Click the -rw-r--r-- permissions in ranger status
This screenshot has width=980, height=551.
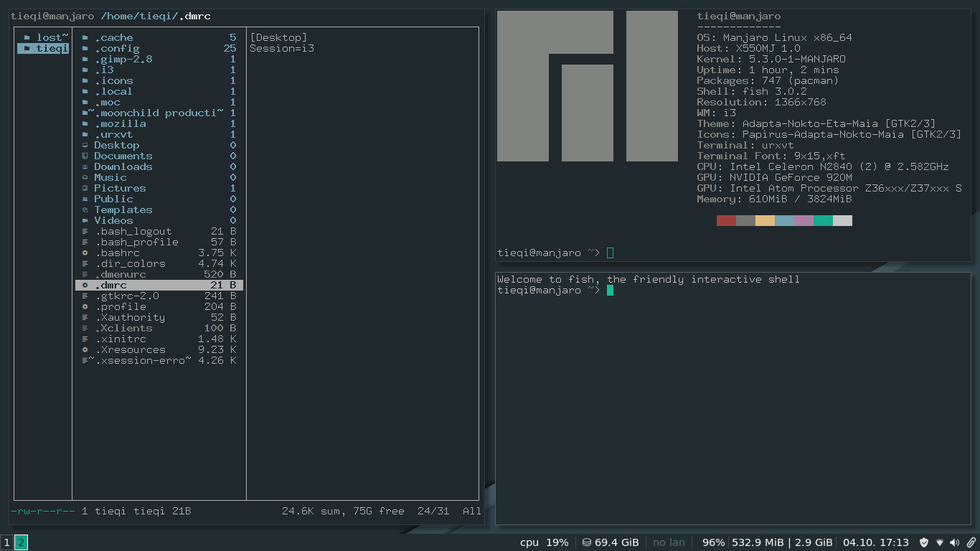tap(43, 512)
